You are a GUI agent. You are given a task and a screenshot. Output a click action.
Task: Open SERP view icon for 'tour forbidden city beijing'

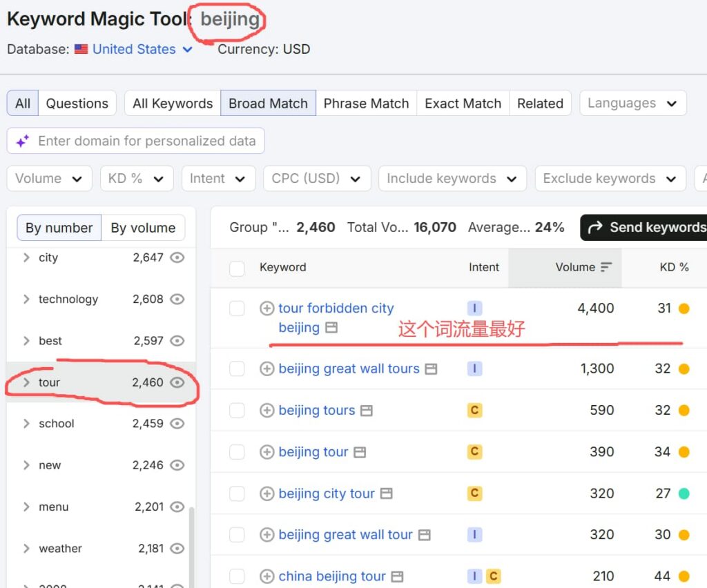[331, 328]
